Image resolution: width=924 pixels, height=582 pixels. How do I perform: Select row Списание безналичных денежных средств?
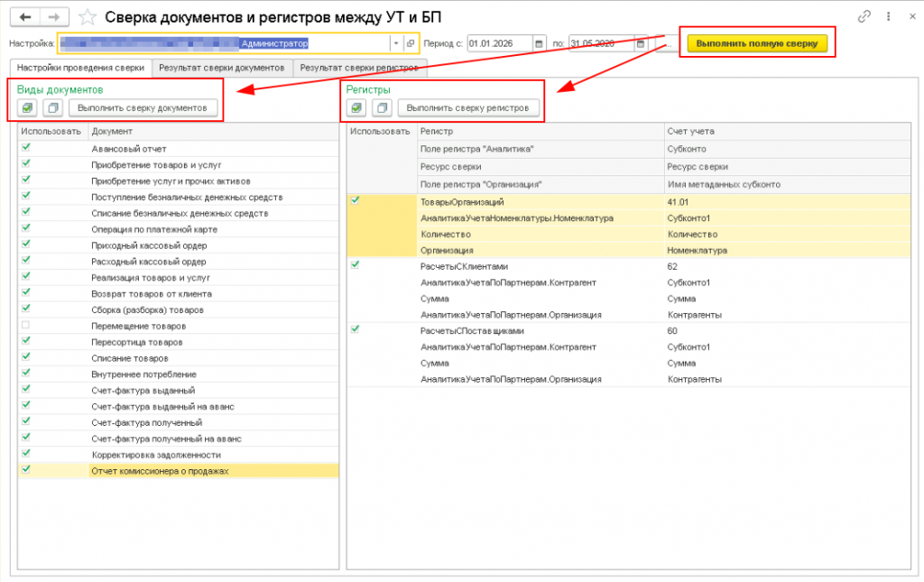pyautogui.click(x=178, y=213)
